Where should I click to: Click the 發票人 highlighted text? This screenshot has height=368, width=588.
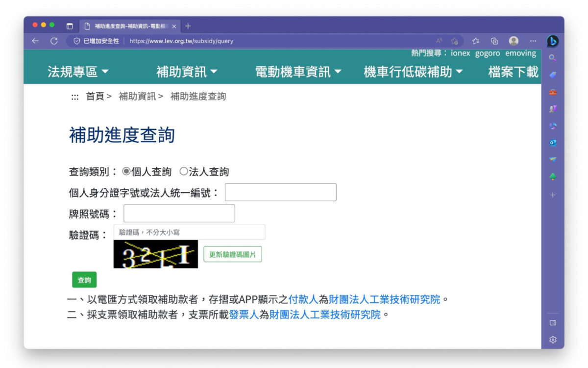click(x=244, y=315)
